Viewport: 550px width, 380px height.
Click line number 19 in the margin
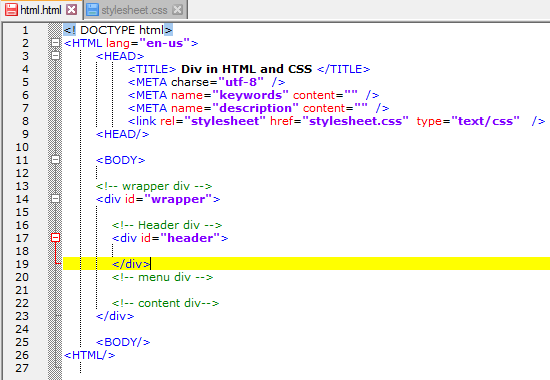coord(22,264)
